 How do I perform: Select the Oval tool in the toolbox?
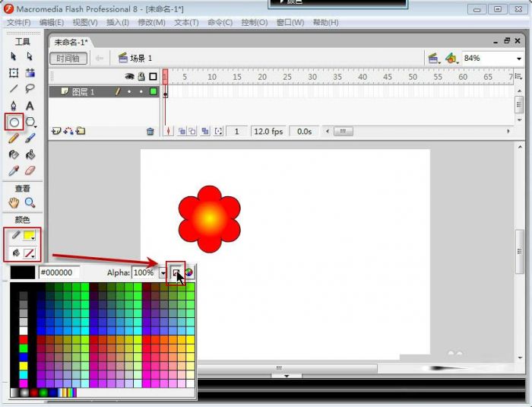tap(14, 122)
